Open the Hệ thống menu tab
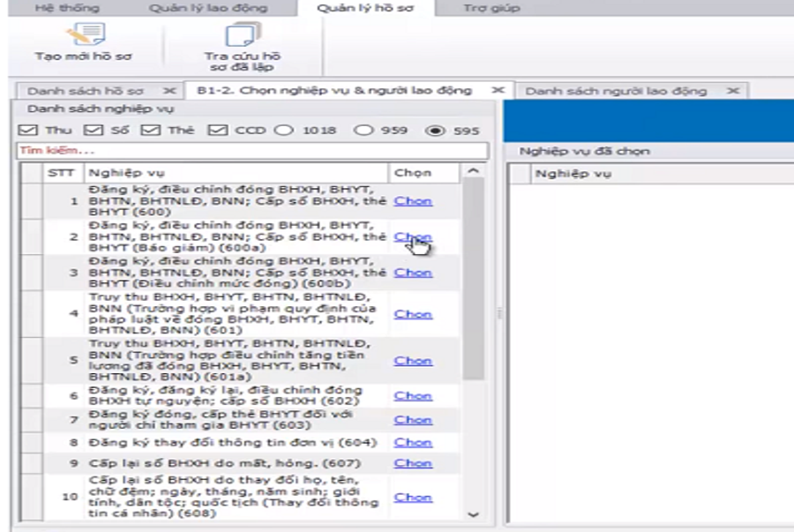The width and height of the screenshot is (794, 532). tap(68, 9)
